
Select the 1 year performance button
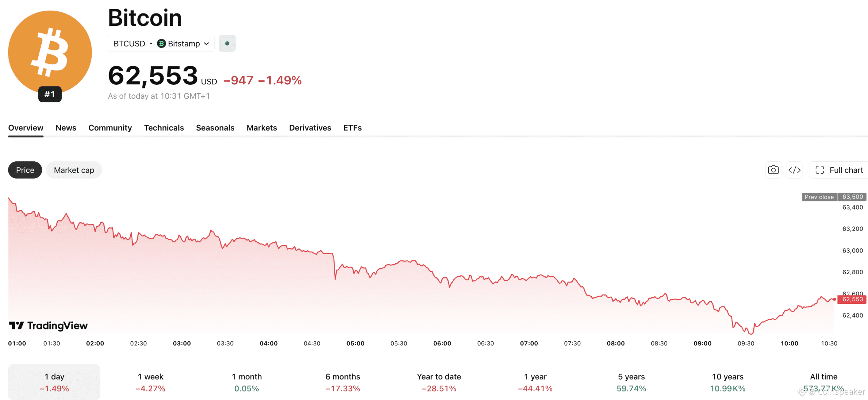coord(535,382)
